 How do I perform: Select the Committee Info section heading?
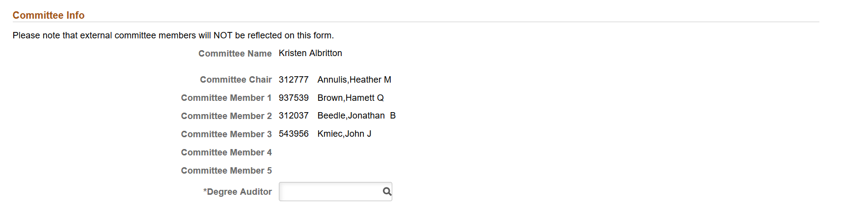click(x=49, y=15)
